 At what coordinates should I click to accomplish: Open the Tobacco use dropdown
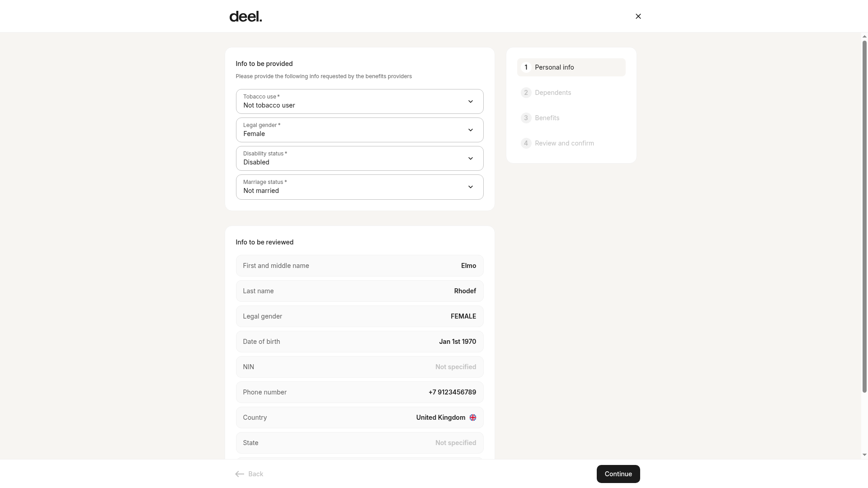pyautogui.click(x=359, y=101)
